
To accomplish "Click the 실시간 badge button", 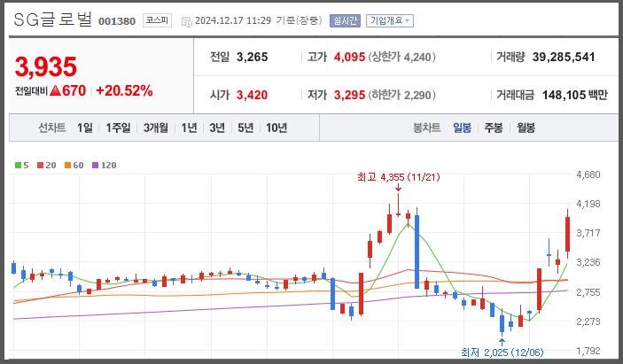I will pos(345,20).
